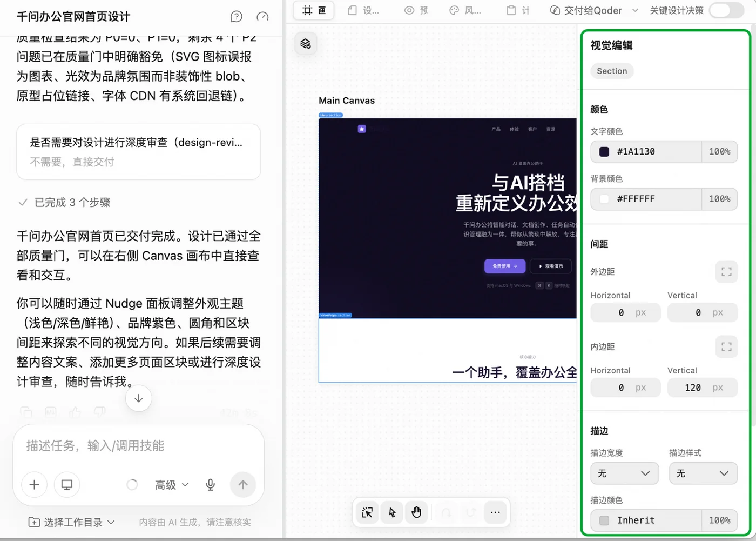Image resolution: width=756 pixels, height=541 pixels.
Task: Open the layers panel icon on canvas
Action: pyautogui.click(x=306, y=44)
